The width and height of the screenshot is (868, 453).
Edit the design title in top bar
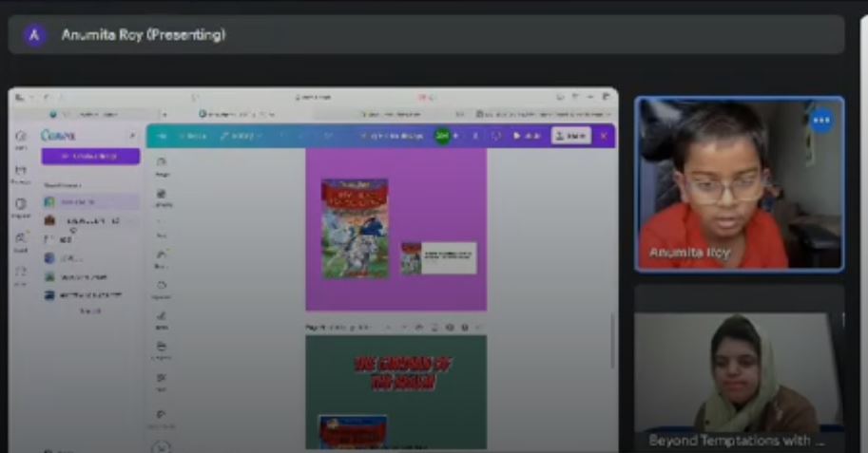[392, 136]
